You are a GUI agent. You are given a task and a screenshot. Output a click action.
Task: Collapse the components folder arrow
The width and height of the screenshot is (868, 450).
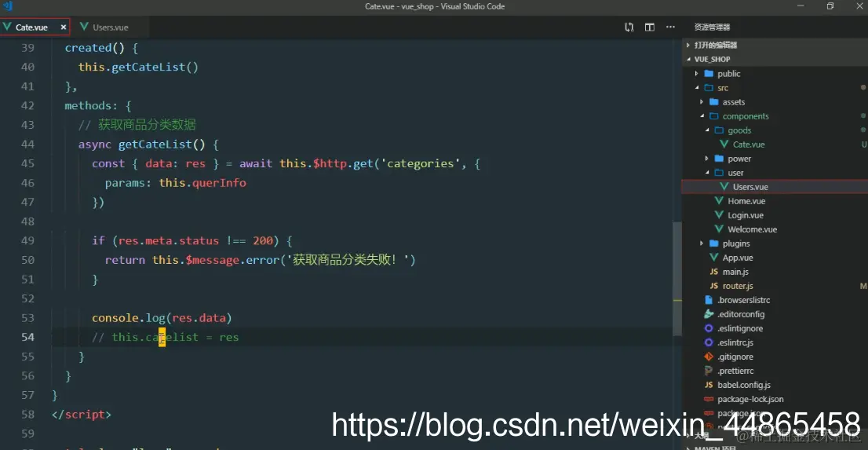click(702, 115)
